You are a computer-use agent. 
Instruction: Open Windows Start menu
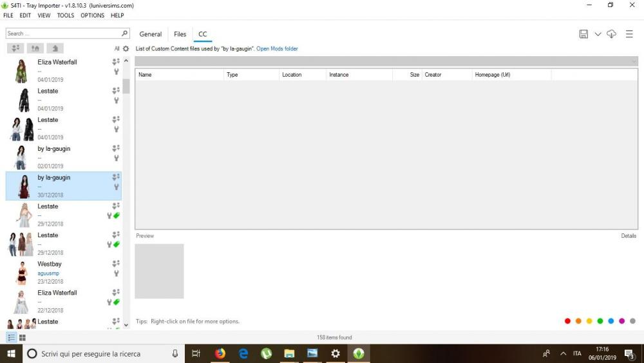11,353
